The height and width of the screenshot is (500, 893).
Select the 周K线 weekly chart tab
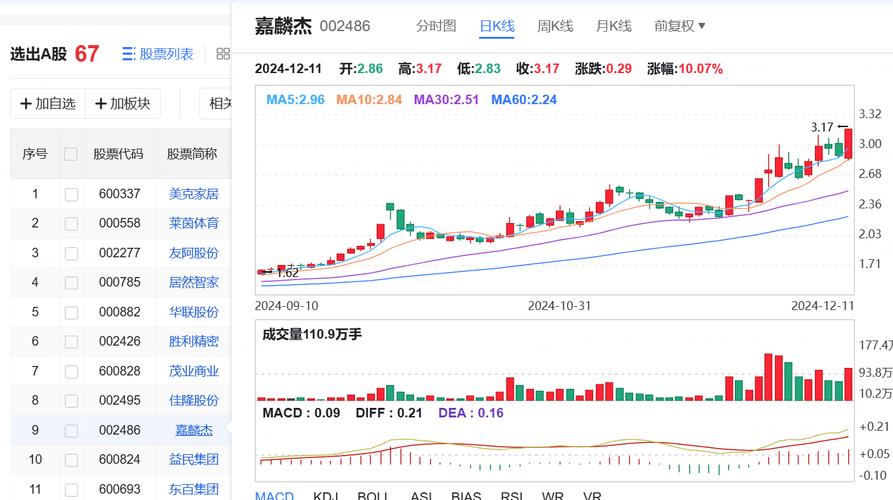[555, 26]
